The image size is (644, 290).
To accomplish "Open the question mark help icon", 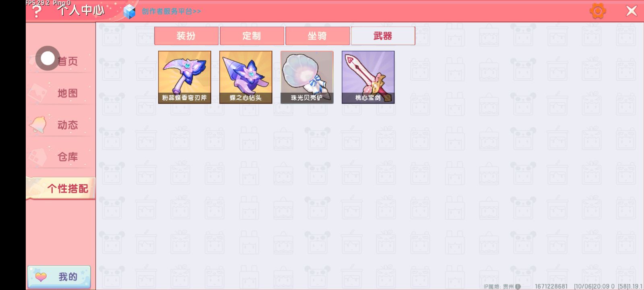I will click(x=36, y=11).
